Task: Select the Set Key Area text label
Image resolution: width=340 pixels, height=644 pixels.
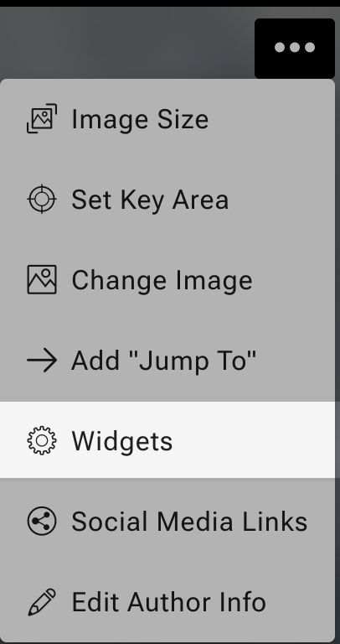Action: (150, 200)
